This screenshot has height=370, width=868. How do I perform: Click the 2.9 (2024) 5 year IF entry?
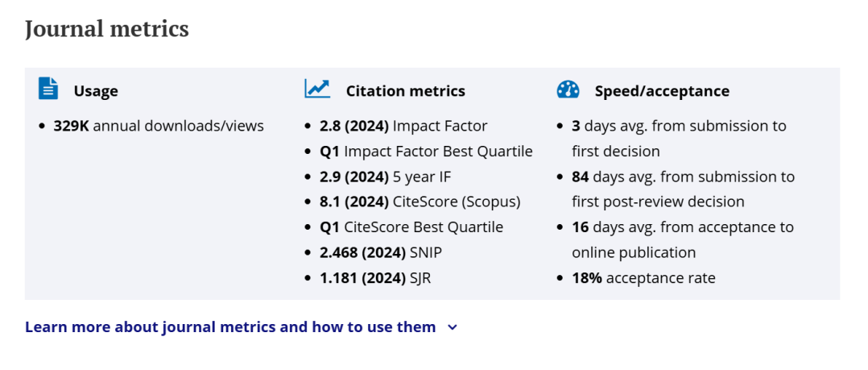tap(385, 177)
